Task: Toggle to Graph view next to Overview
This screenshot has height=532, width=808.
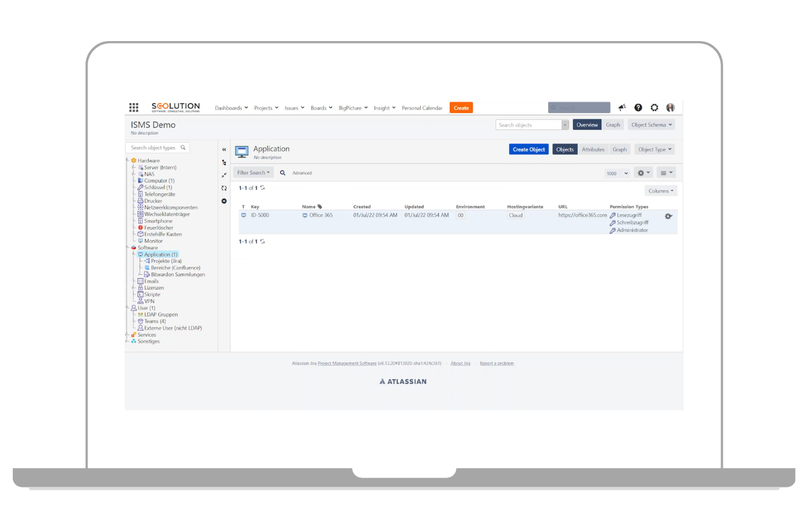Action: pyautogui.click(x=613, y=125)
